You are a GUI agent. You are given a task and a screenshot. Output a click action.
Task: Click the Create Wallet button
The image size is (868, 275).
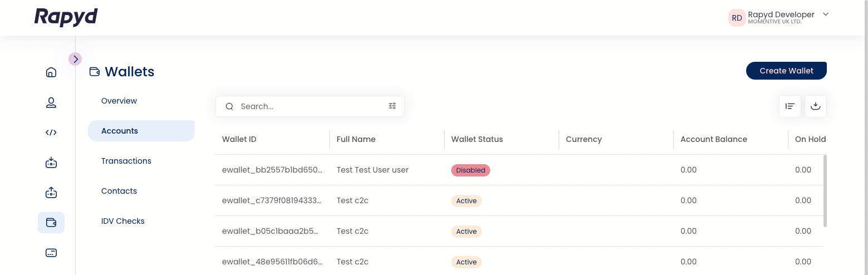[x=786, y=71]
